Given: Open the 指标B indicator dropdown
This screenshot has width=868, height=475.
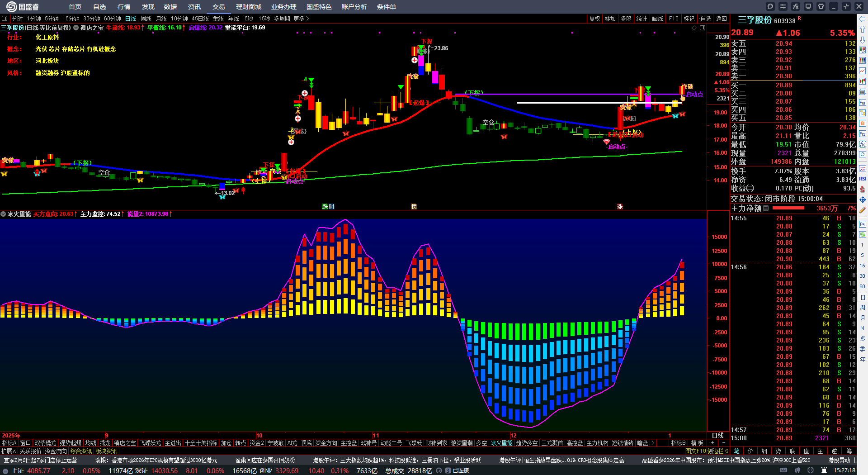Looking at the screenshot, I should [679, 443].
